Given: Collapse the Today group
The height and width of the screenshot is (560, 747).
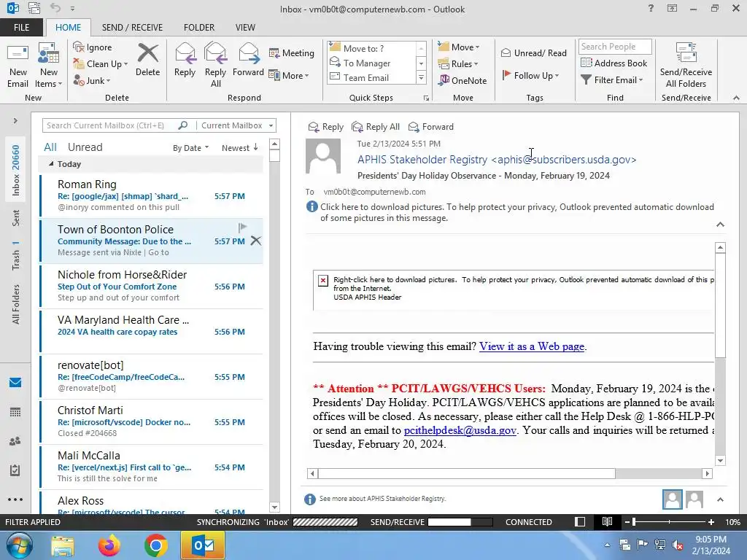Looking at the screenshot, I should coord(51,164).
